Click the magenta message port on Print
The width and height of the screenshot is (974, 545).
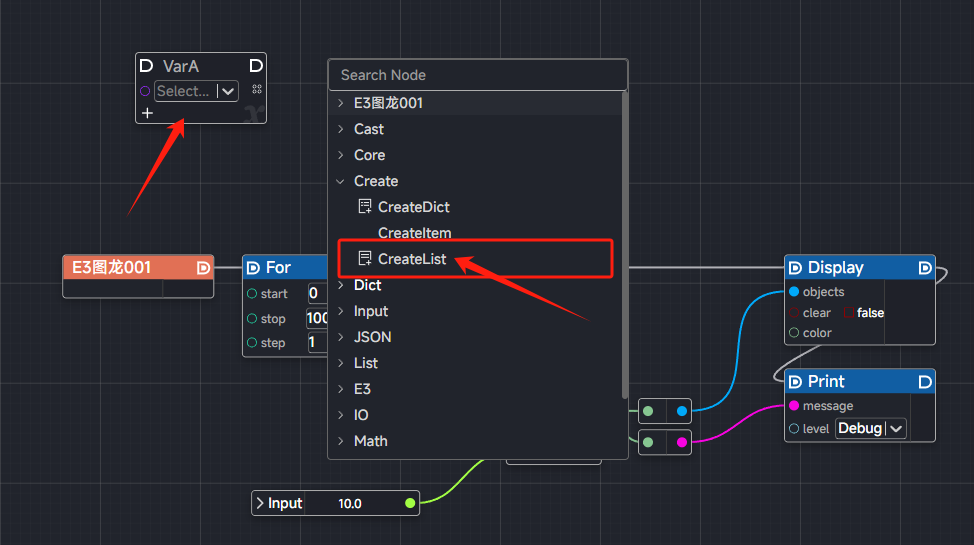coord(794,406)
